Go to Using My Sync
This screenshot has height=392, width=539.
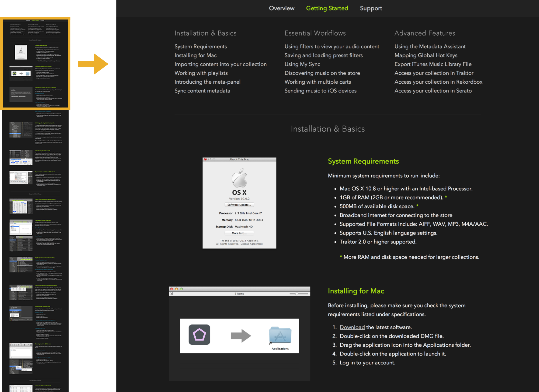coord(302,64)
